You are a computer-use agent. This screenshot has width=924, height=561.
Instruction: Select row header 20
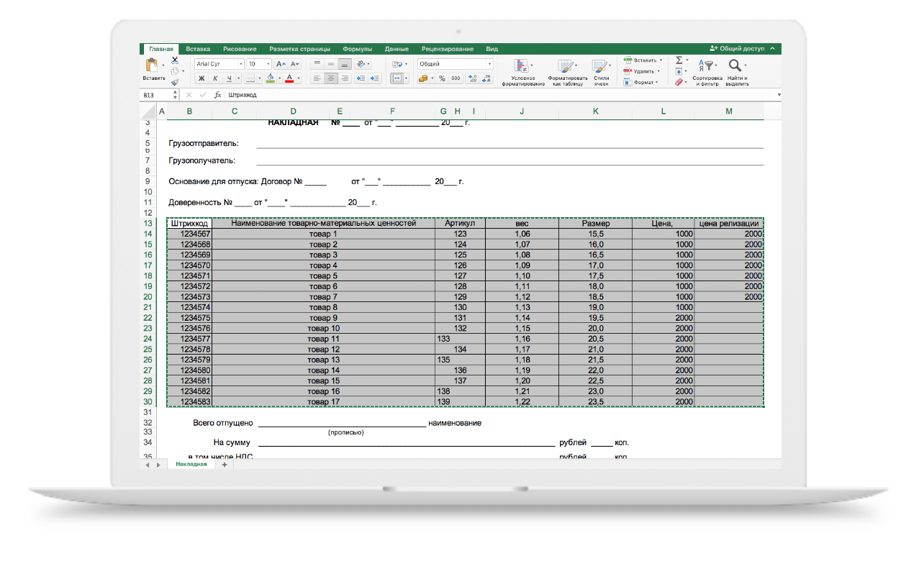(148, 297)
